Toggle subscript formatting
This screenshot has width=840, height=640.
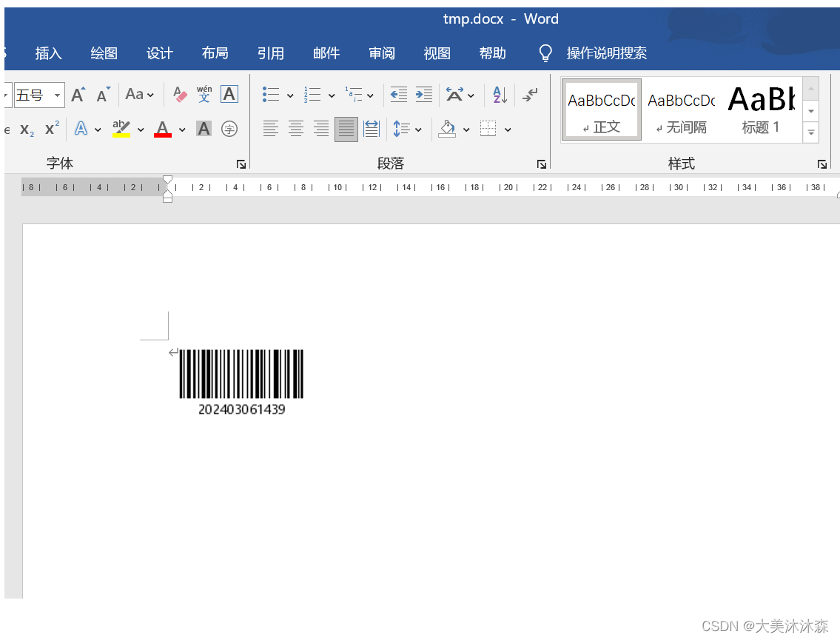pos(27,129)
